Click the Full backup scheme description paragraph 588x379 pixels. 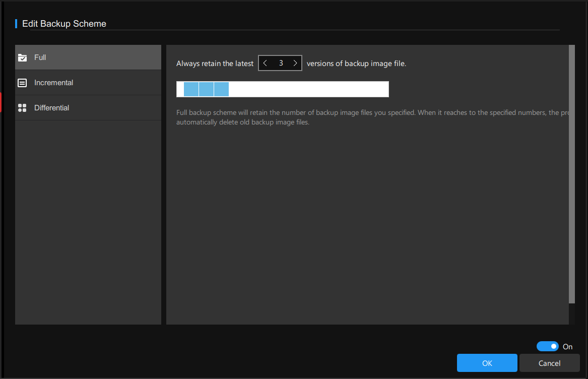tap(372, 117)
